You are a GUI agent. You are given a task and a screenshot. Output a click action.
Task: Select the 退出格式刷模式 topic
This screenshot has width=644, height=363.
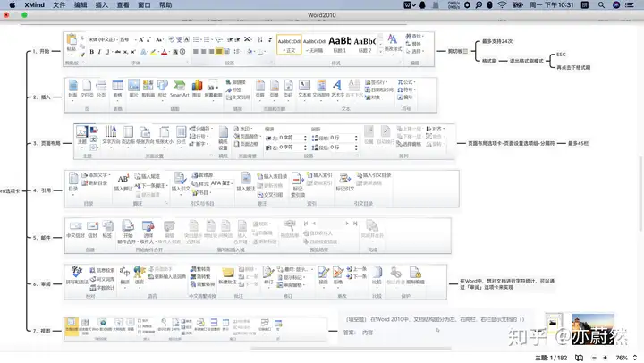point(527,61)
